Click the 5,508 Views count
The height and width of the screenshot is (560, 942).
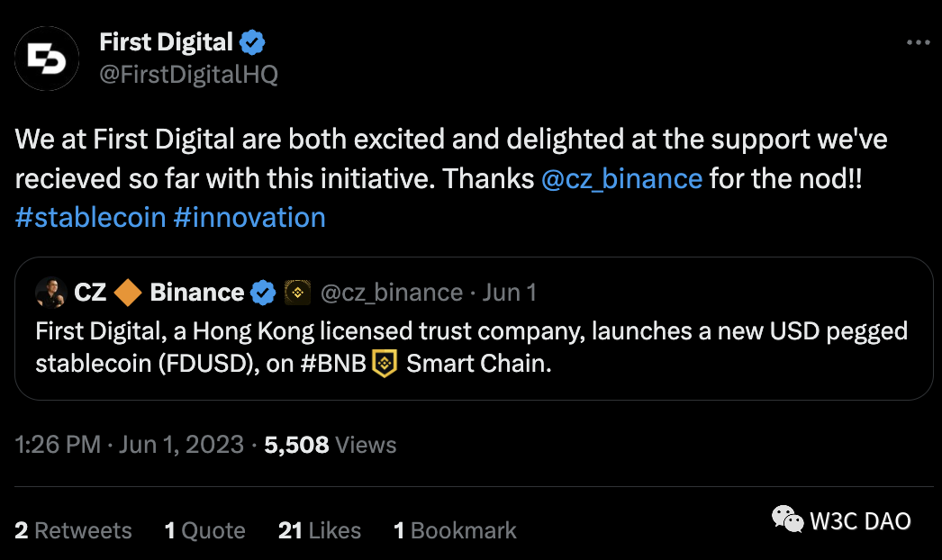(x=331, y=445)
